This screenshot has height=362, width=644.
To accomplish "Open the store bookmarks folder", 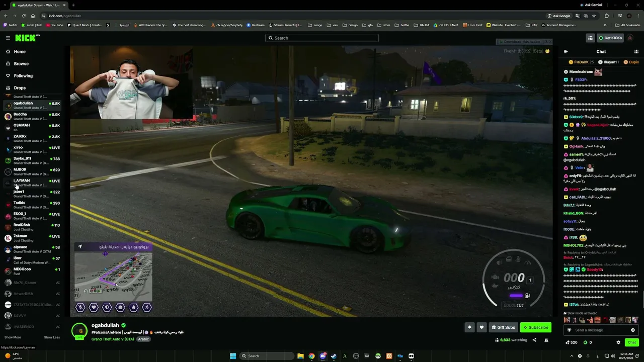I will tap(384, 25).
